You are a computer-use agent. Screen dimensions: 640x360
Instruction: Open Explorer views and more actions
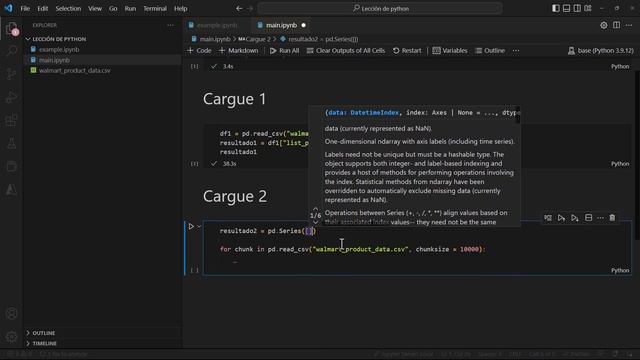pos(170,25)
